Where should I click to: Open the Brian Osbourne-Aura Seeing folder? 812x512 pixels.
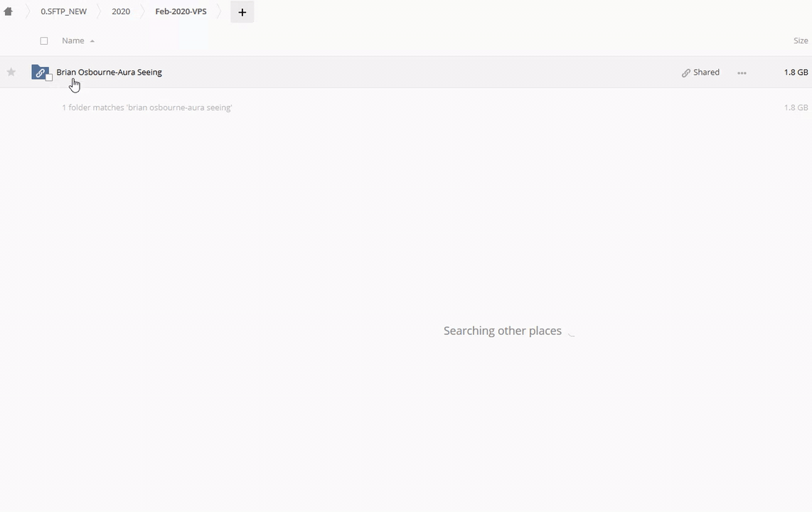109,72
